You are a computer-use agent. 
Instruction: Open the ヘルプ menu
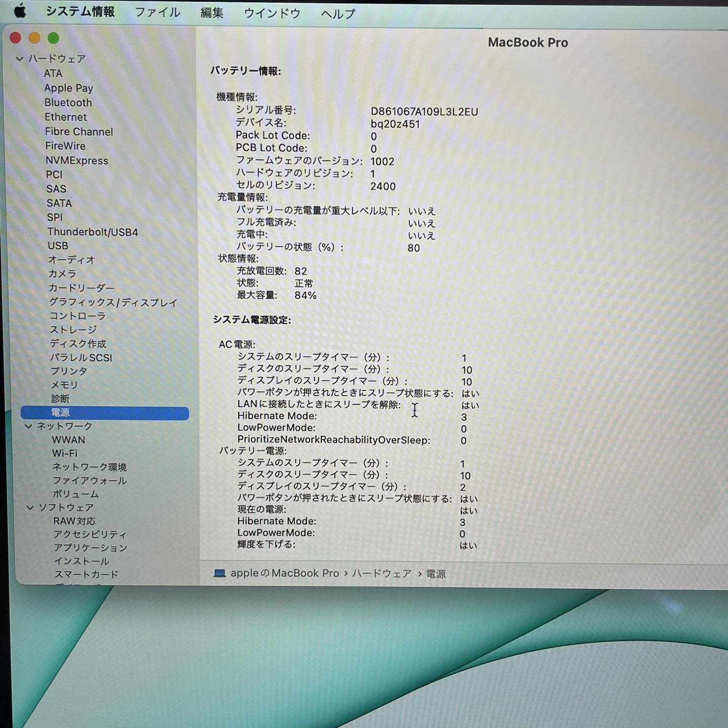(338, 14)
